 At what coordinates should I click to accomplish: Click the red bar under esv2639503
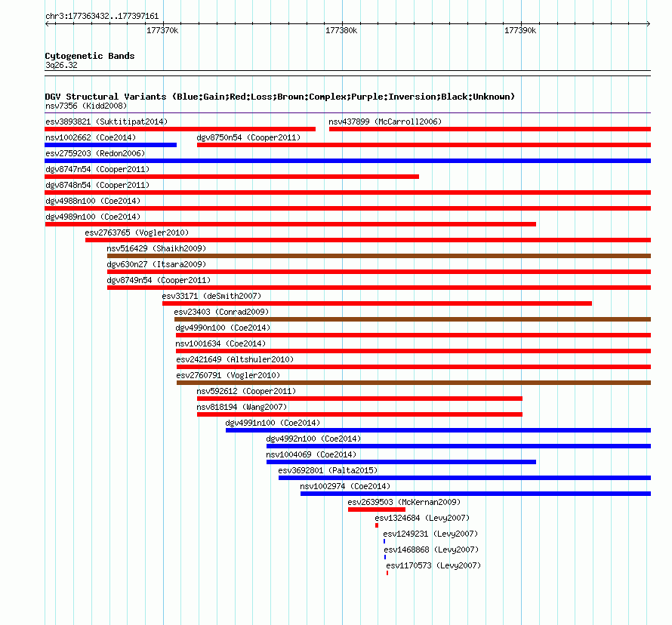click(x=377, y=510)
